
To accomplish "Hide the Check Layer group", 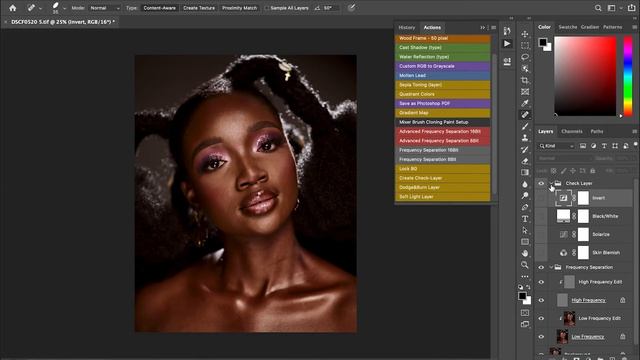I will tap(541, 183).
